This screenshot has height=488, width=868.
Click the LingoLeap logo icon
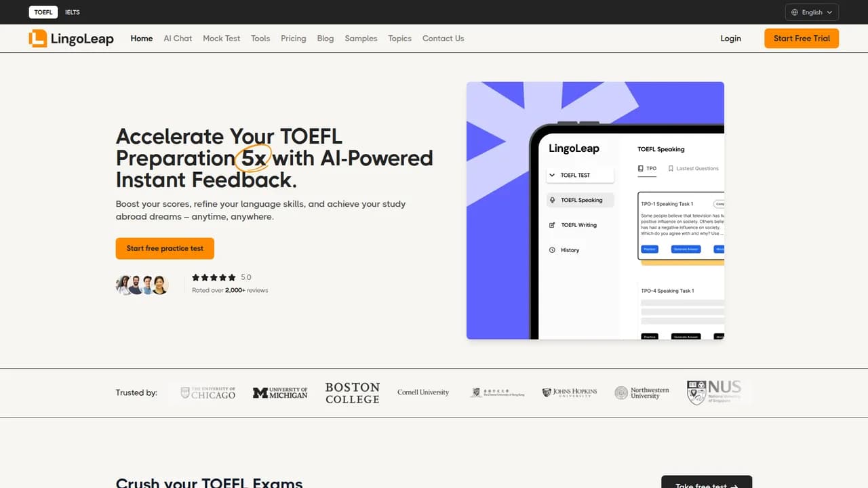pyautogui.click(x=38, y=39)
